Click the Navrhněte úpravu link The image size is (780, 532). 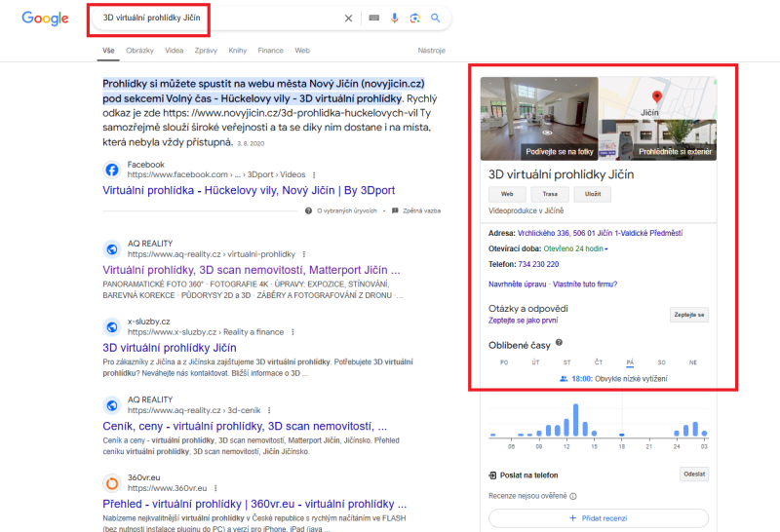tap(518, 285)
